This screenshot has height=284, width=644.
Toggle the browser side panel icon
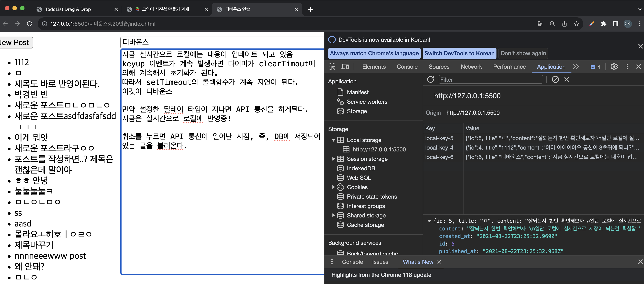616,24
